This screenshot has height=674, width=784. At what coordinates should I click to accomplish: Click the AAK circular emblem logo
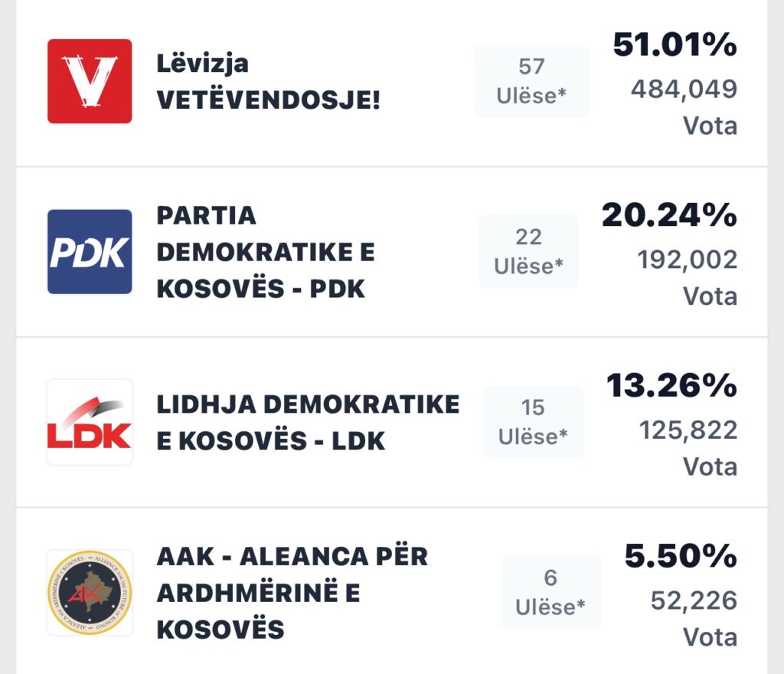pos(90,592)
